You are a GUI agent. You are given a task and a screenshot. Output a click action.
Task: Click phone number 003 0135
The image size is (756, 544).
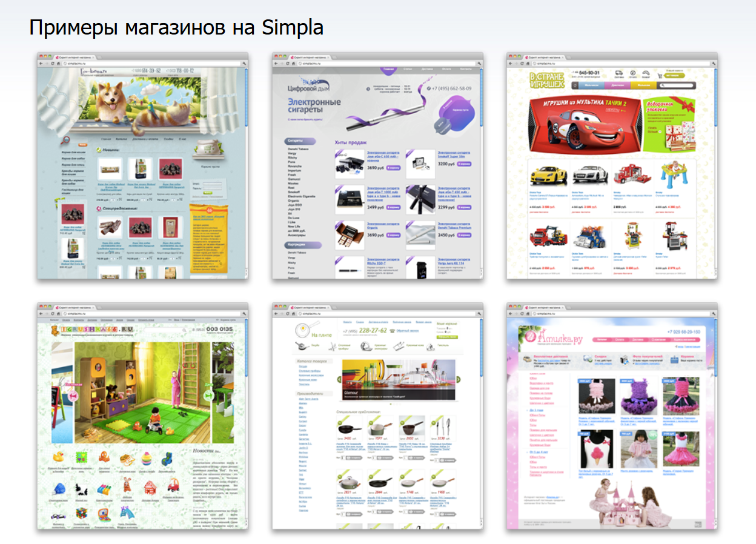(x=219, y=330)
